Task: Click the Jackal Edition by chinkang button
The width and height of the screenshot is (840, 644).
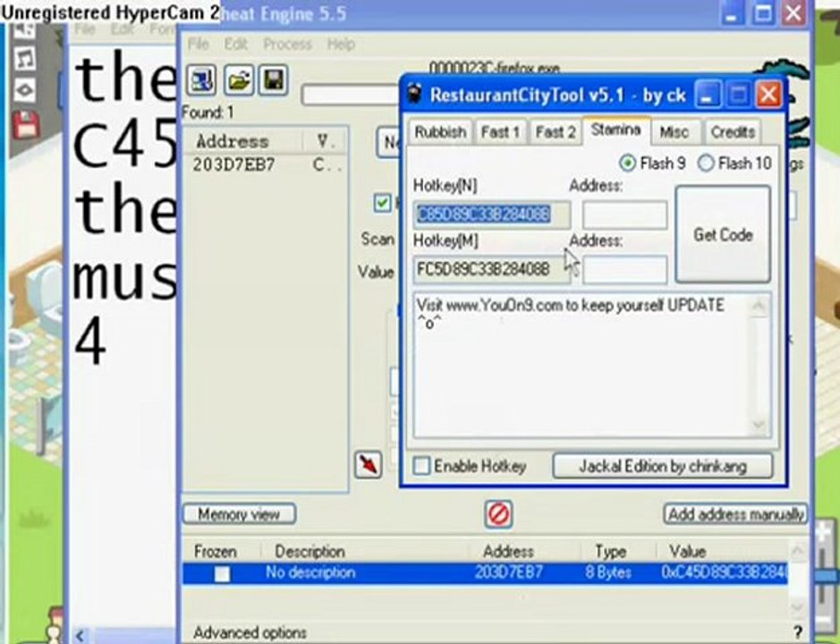Action: pos(662,466)
